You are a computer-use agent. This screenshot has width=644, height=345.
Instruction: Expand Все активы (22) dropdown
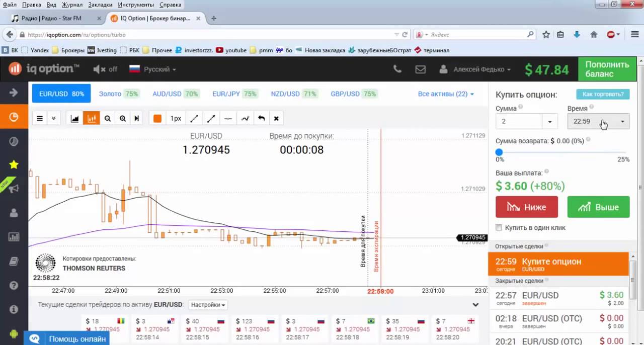tap(446, 94)
